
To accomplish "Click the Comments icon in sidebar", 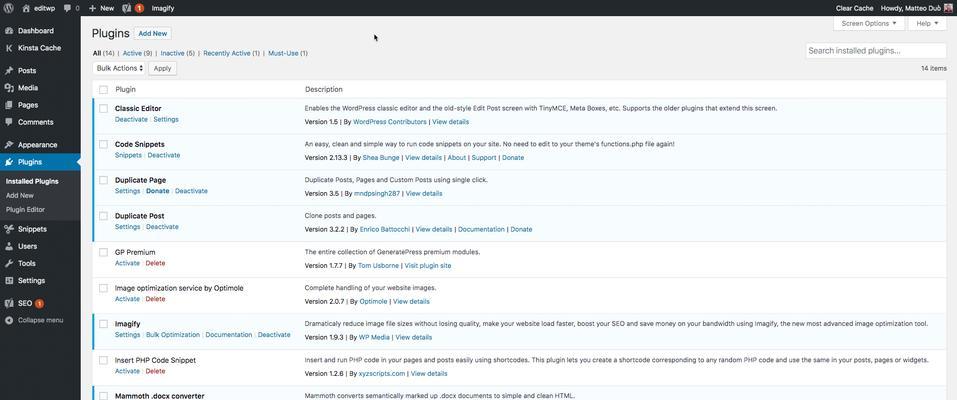I will coord(9,122).
